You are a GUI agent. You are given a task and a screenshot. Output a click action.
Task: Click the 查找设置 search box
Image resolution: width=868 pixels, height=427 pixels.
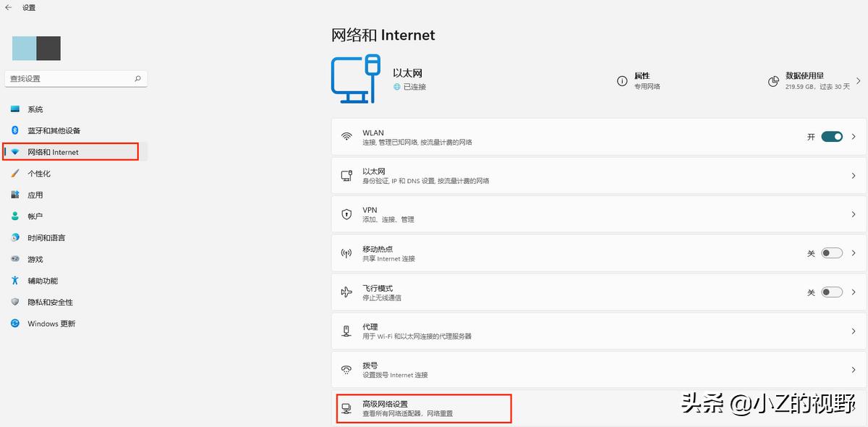click(x=76, y=78)
